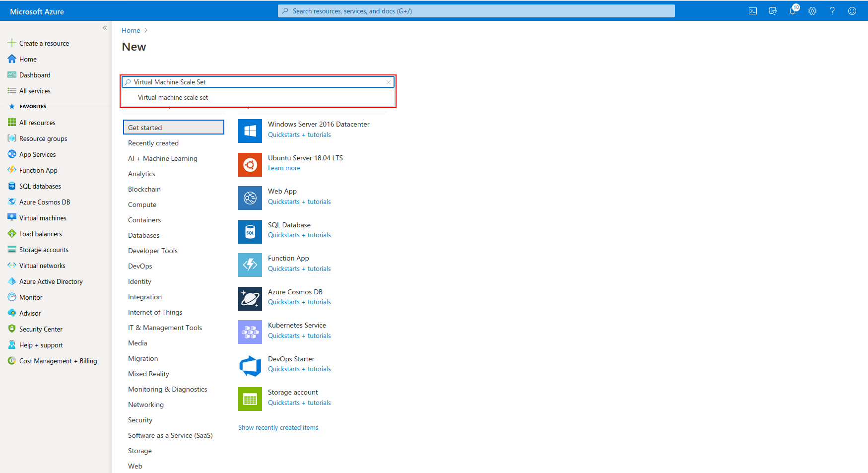This screenshot has width=868, height=473.
Task: Click the SQL databases icon
Action: click(12, 186)
